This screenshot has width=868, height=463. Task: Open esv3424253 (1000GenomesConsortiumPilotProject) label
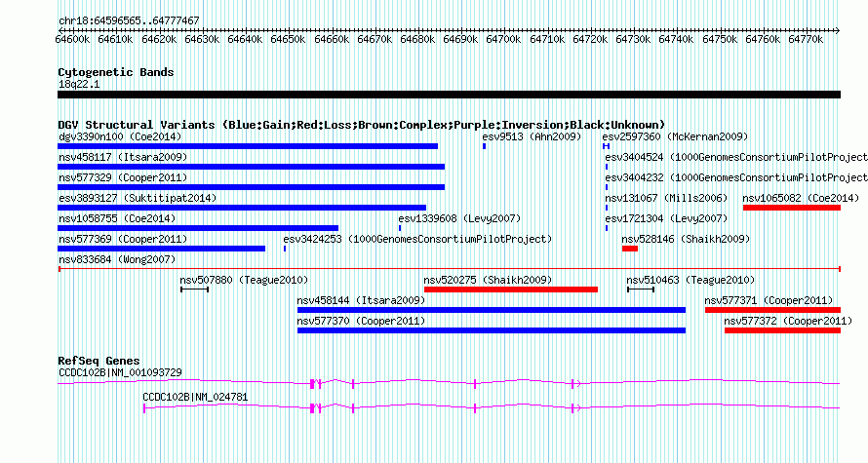coord(417,239)
